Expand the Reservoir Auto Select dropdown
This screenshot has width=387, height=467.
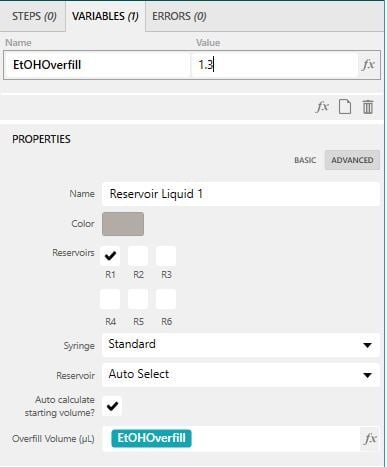241,375
